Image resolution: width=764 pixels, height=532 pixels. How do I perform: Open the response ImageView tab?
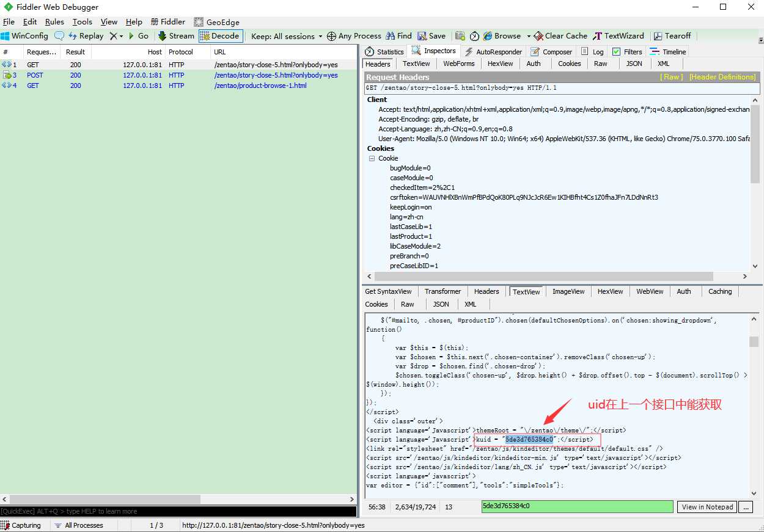pos(568,291)
